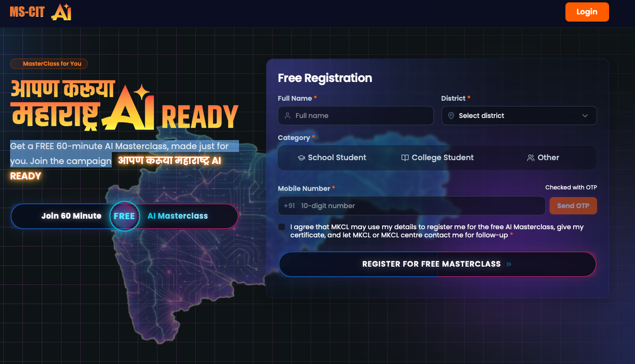635x364 pixels.
Task: Click the Free Registration heading
Action: [x=325, y=78]
